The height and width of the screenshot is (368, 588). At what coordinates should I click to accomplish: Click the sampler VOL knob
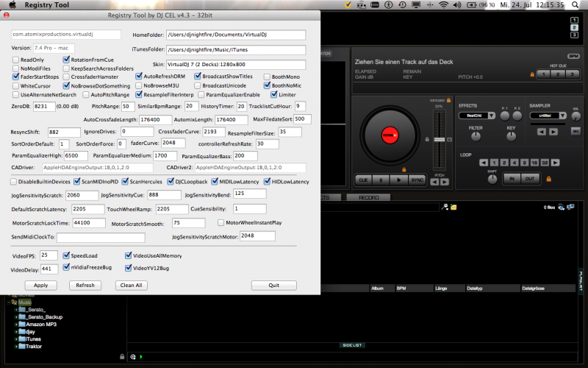(x=576, y=117)
